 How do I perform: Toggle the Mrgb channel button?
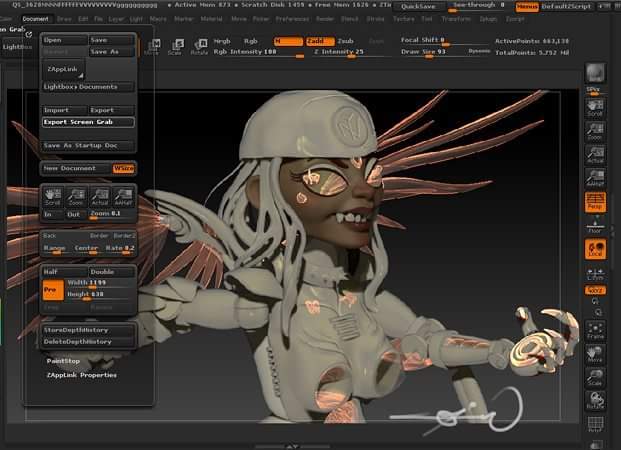point(222,41)
